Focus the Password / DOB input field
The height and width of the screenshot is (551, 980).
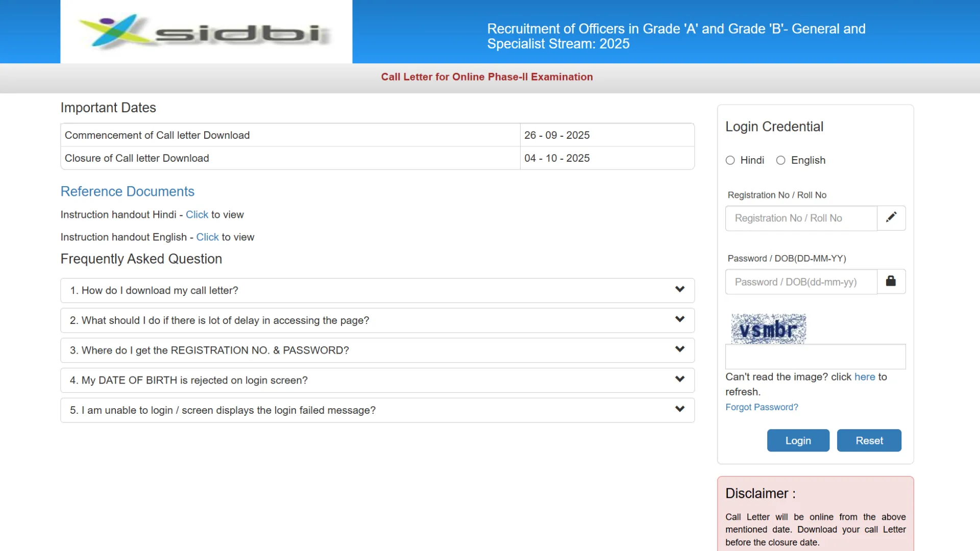(801, 282)
